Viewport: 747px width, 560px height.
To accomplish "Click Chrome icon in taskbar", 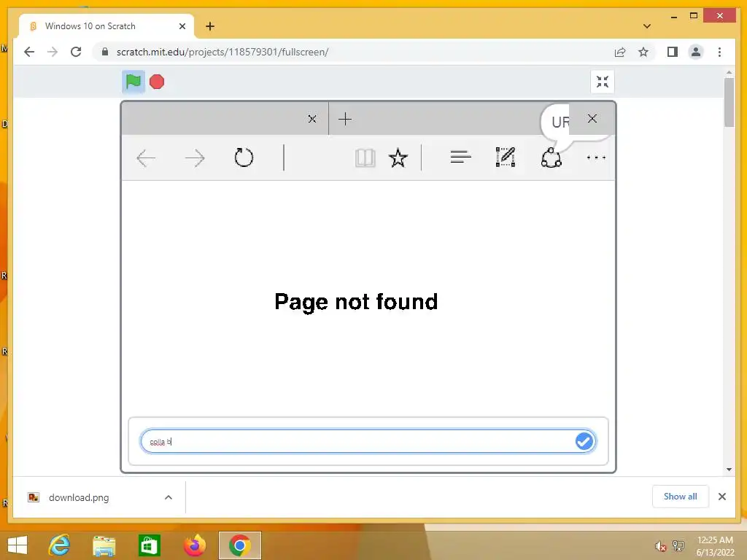I will [239, 545].
